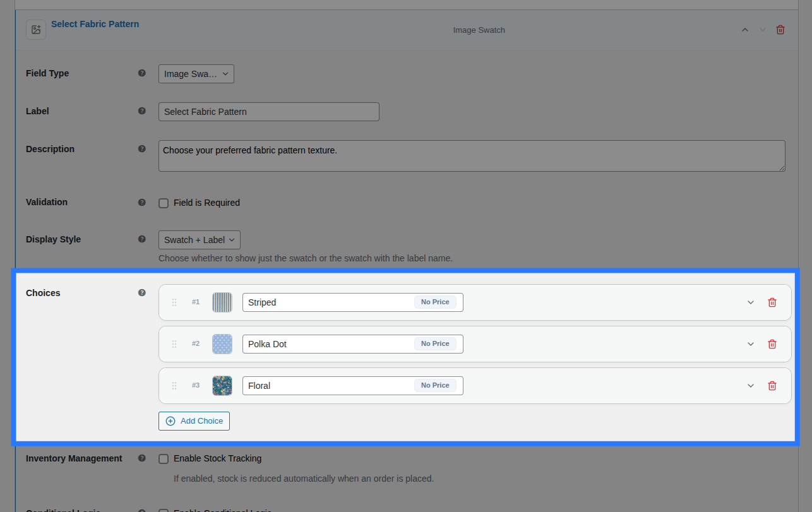The width and height of the screenshot is (812, 512).
Task: Change the Polka Dot swatch image
Action: (222, 344)
